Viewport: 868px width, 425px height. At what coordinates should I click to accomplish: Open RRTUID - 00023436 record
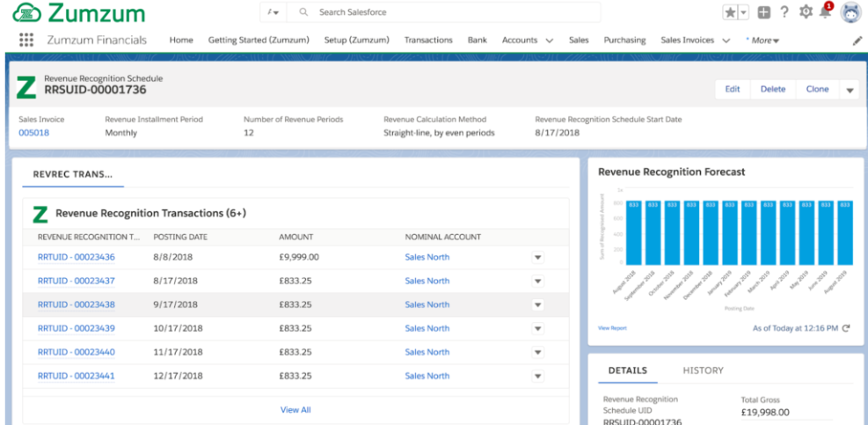[77, 257]
